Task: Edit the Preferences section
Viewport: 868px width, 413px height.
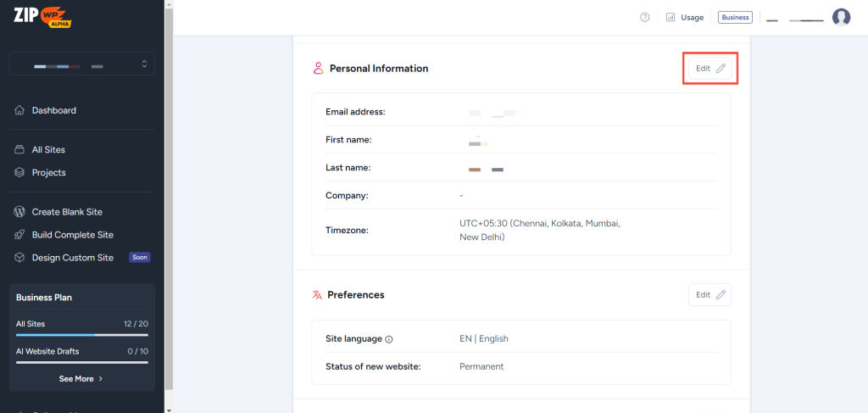Action: point(709,294)
